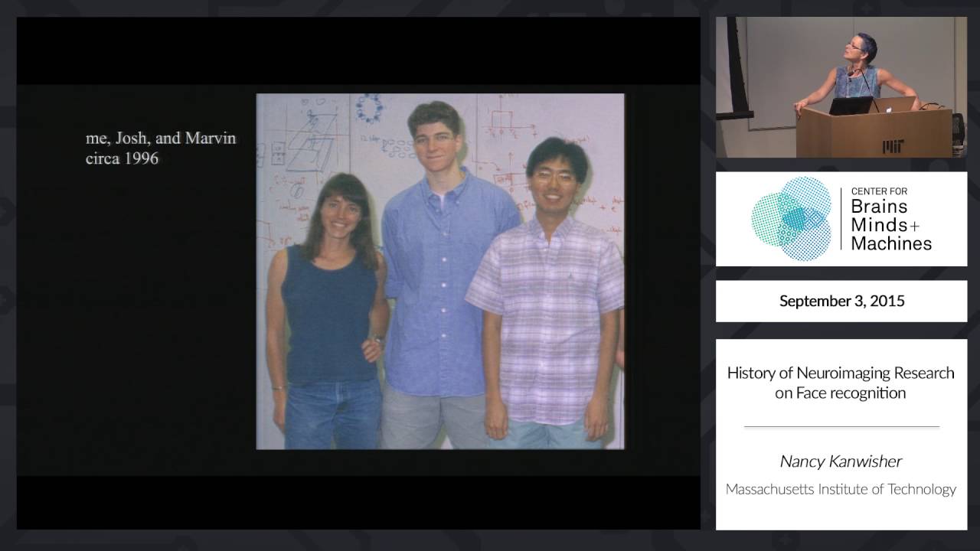The height and width of the screenshot is (551, 980).
Task: Click the 'me, Josh, and Marvin' caption text
Action: (x=161, y=139)
